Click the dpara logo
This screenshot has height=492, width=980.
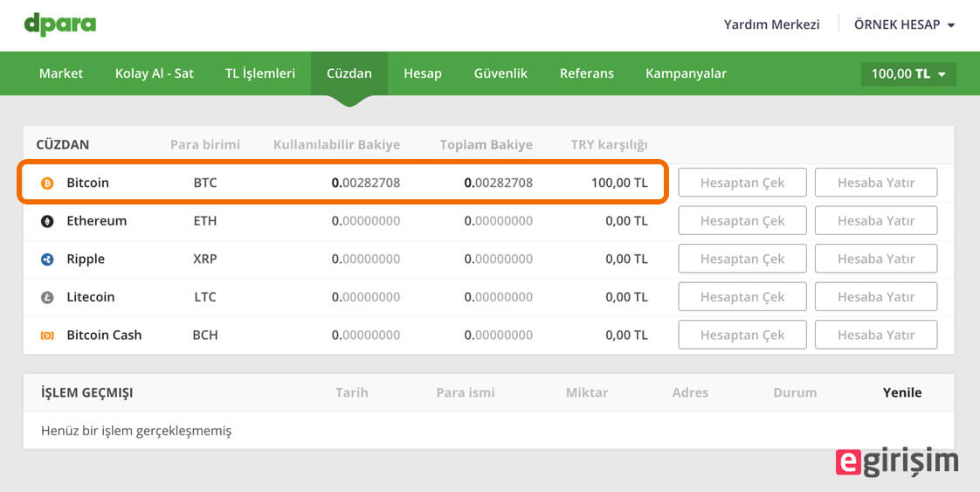[x=60, y=25]
